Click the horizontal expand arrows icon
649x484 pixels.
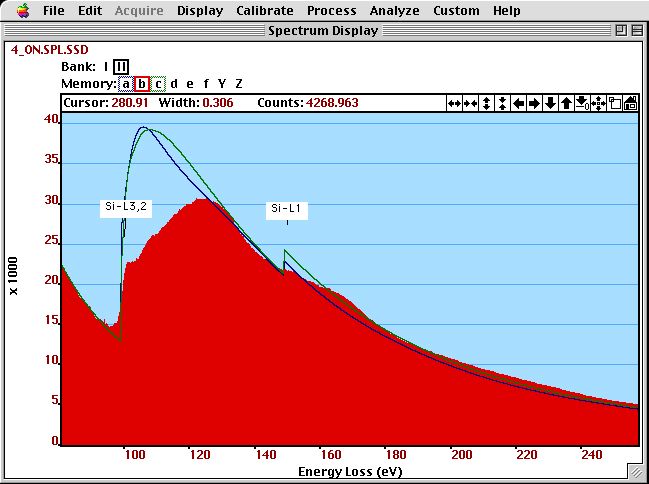pyautogui.click(x=454, y=103)
